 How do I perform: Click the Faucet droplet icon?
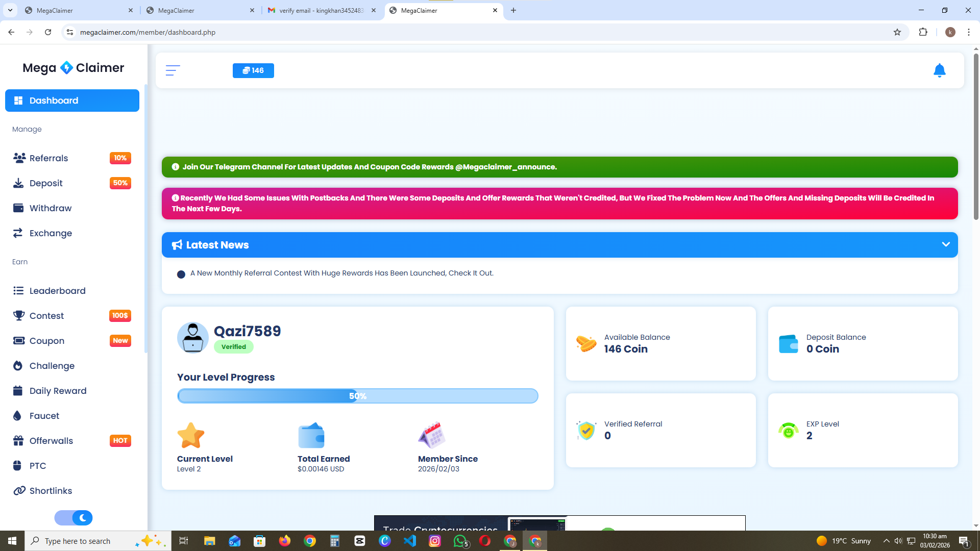17,416
